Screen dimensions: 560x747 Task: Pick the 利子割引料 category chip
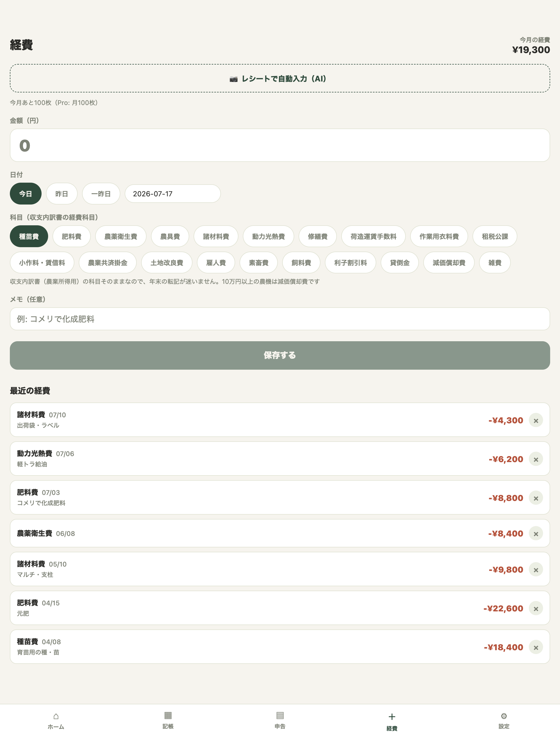tap(351, 263)
